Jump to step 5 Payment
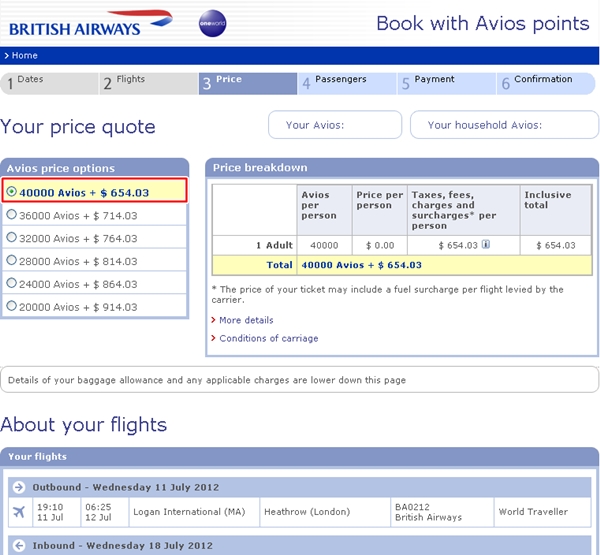Image resolution: width=600 pixels, height=555 pixels. (x=447, y=83)
